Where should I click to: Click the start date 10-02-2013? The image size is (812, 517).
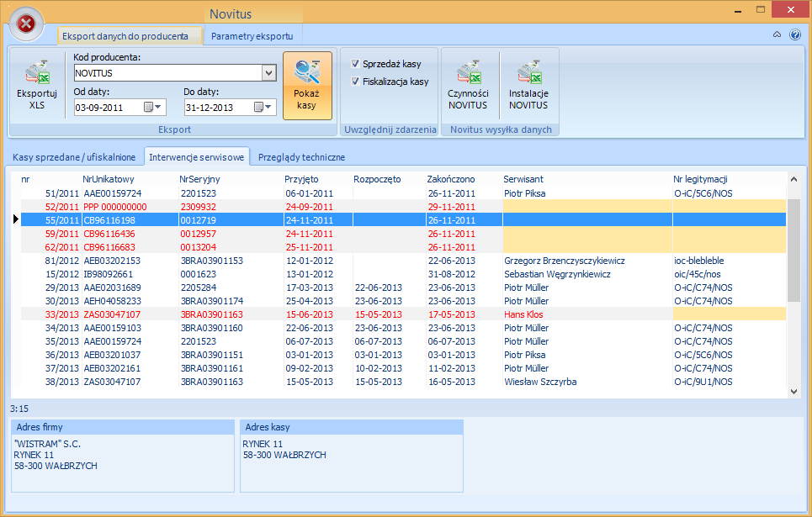click(378, 368)
